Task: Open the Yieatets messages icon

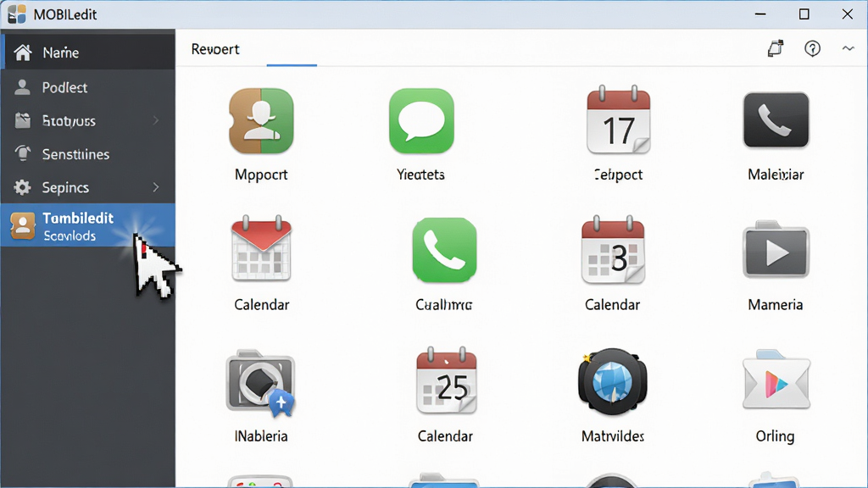Action: coord(421,120)
